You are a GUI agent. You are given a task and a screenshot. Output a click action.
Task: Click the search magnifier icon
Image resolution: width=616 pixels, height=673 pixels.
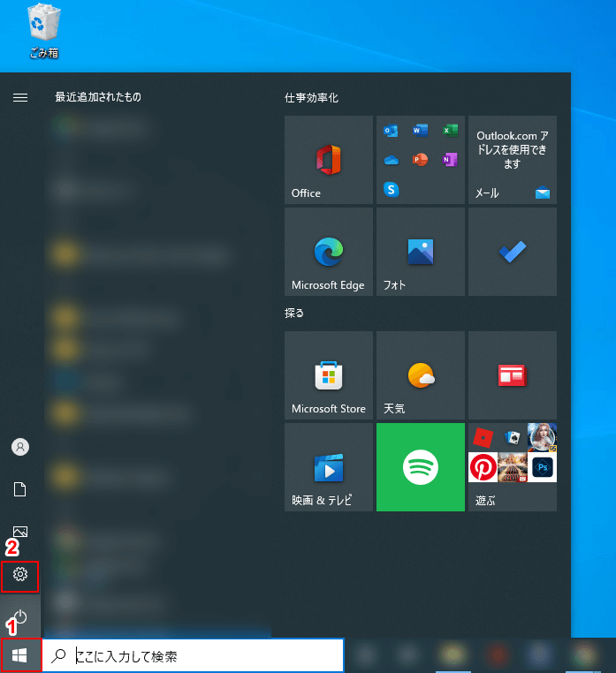pos(58,655)
